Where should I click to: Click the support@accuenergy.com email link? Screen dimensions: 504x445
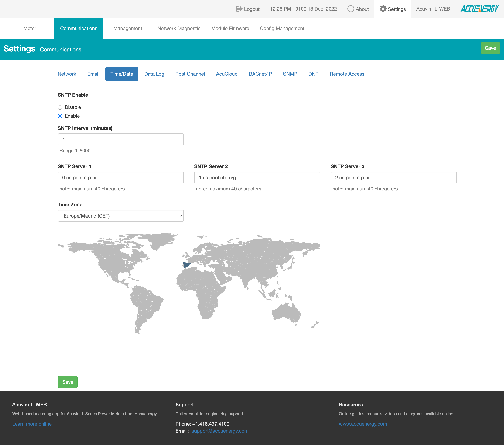pyautogui.click(x=220, y=431)
